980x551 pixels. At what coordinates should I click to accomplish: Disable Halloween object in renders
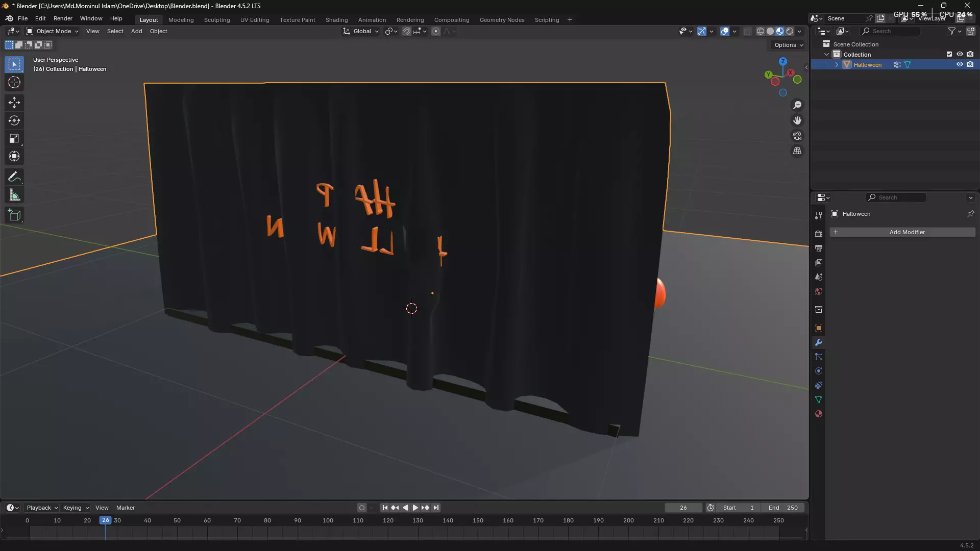[x=970, y=64]
